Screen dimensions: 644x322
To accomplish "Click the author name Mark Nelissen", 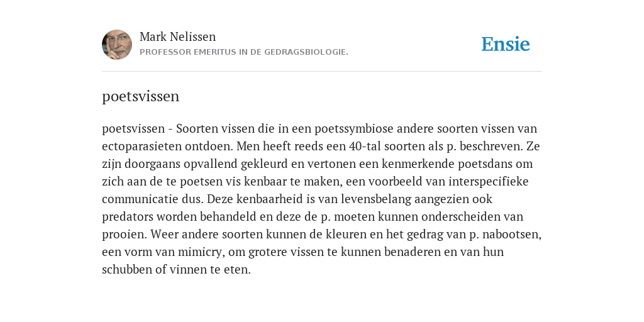I will point(177,36).
